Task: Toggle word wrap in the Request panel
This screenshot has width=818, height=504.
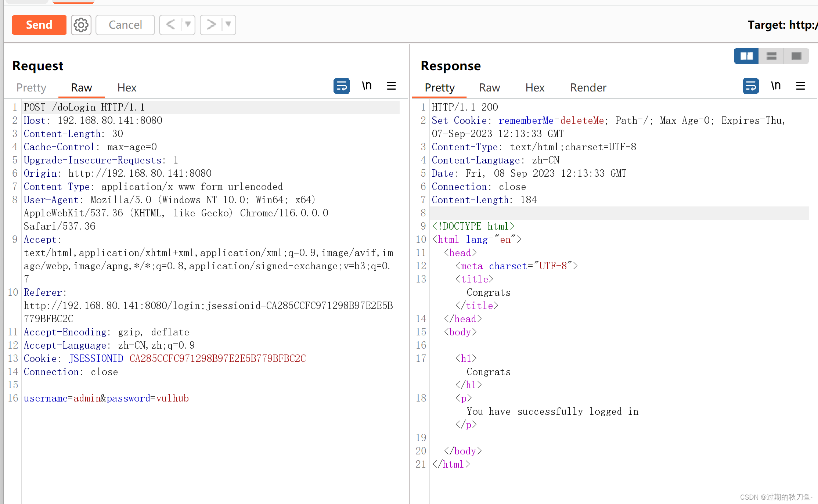Action: point(342,86)
